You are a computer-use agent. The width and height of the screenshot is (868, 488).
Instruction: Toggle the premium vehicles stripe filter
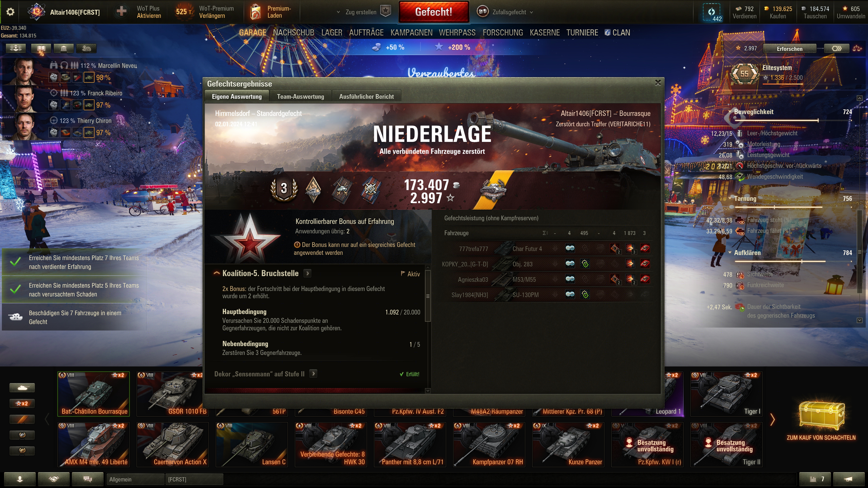22,419
